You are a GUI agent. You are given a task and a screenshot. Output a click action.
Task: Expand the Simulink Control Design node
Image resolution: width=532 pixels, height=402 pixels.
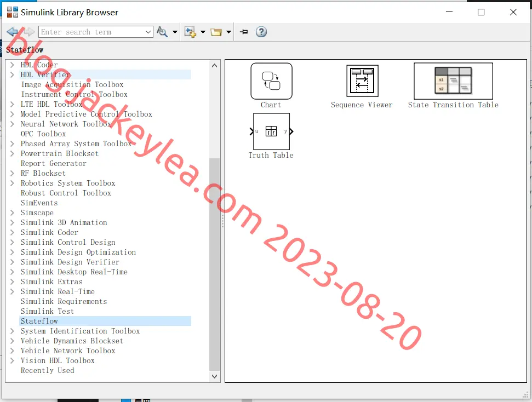(12, 242)
